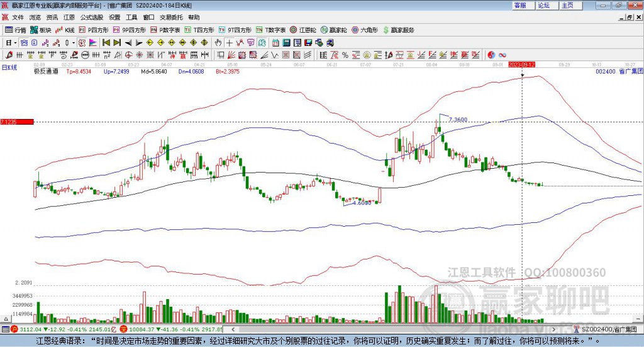Click the Md=5.8640 value
This screenshot has width=644, height=347.
coord(154,71)
